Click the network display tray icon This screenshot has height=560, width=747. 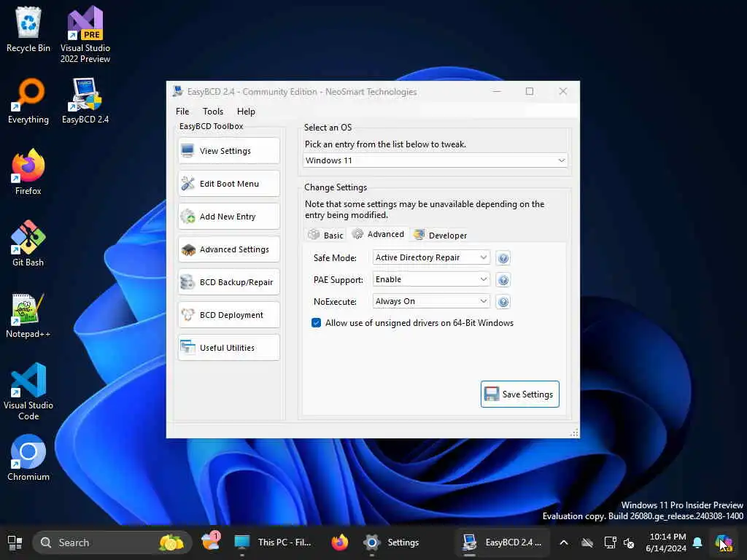pos(610,542)
